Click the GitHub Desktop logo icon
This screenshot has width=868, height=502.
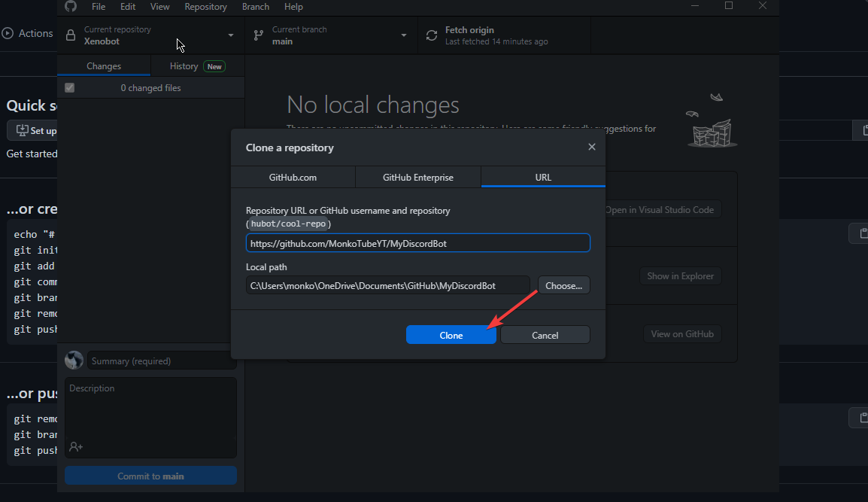click(71, 6)
